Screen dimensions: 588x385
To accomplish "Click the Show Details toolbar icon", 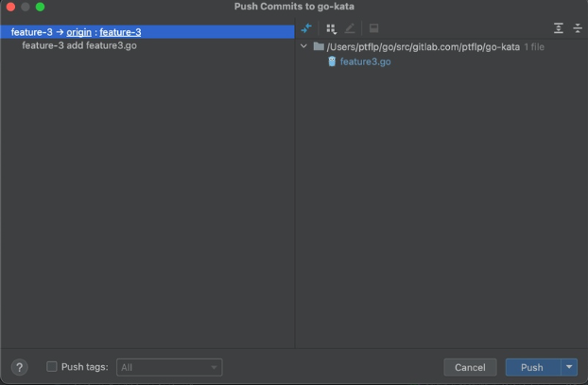I will pos(373,28).
